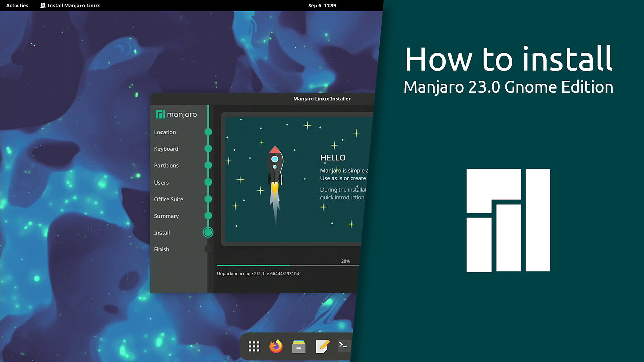Viewport: 644px width, 362px height.
Task: Click the 'How to install' headline
Action: [509, 59]
